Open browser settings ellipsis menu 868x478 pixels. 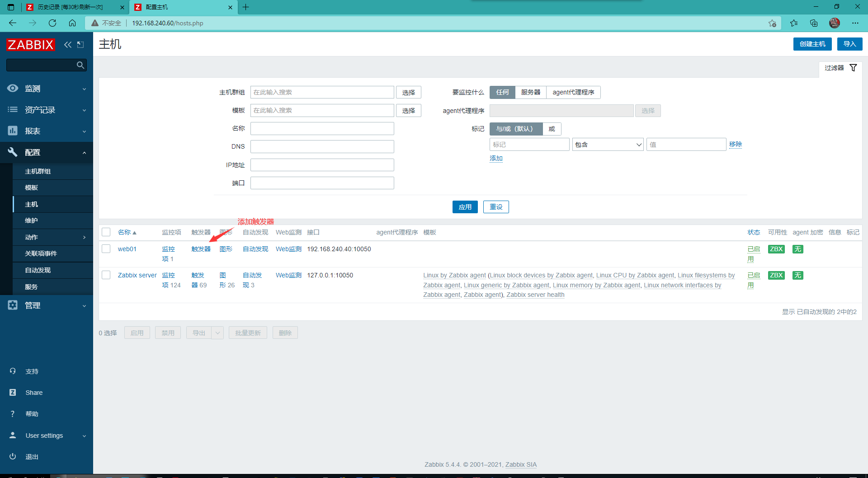tap(855, 23)
